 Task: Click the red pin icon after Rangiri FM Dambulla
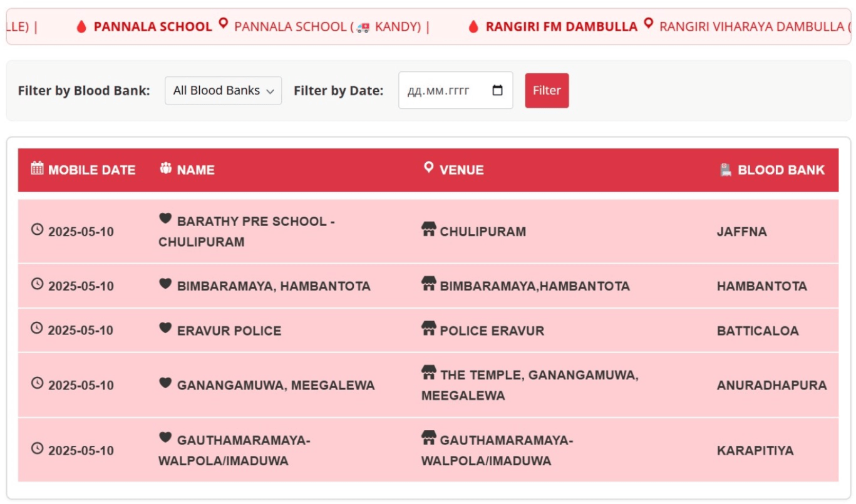click(x=649, y=24)
